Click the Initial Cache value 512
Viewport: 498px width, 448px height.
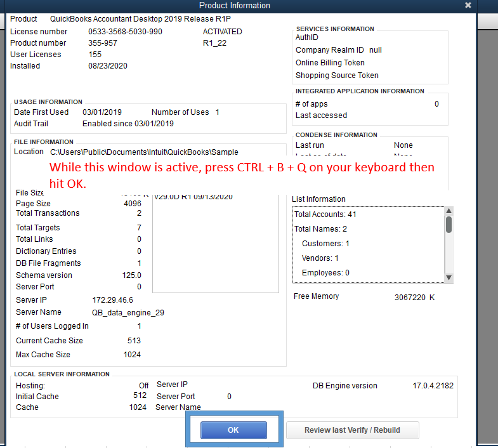click(x=140, y=395)
